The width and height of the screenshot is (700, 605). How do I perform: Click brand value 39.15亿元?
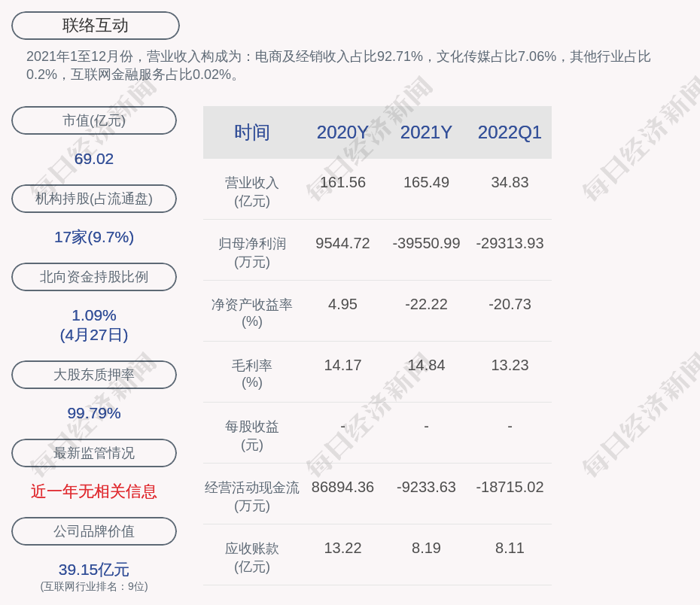[94, 570]
